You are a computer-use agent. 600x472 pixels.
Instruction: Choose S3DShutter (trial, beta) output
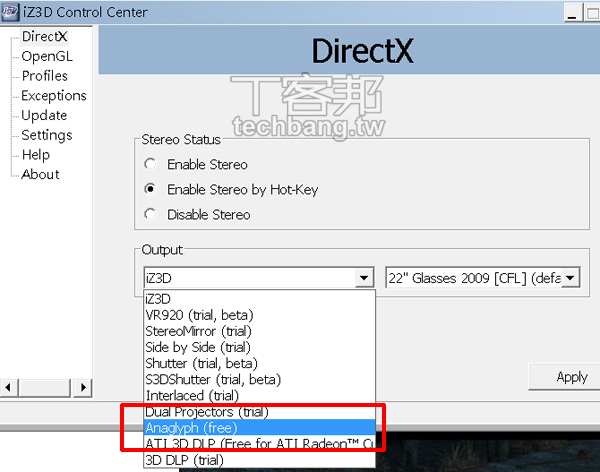point(259,379)
